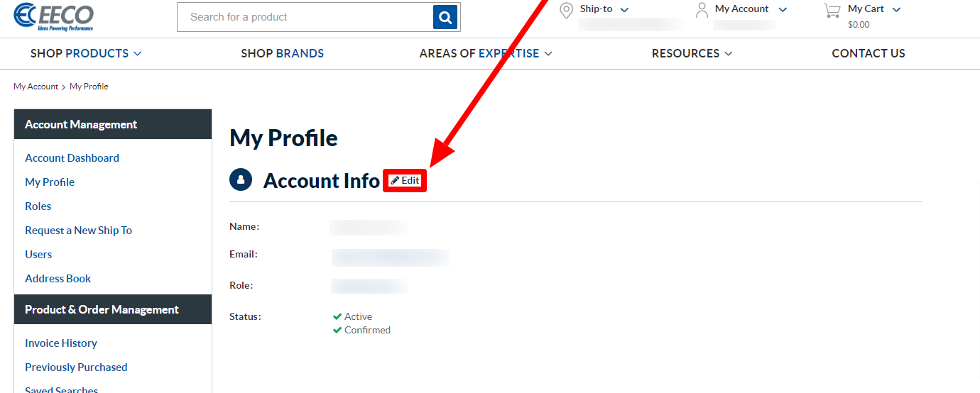The image size is (980, 393).
Task: Select My Profile in the sidebar
Action: (50, 182)
